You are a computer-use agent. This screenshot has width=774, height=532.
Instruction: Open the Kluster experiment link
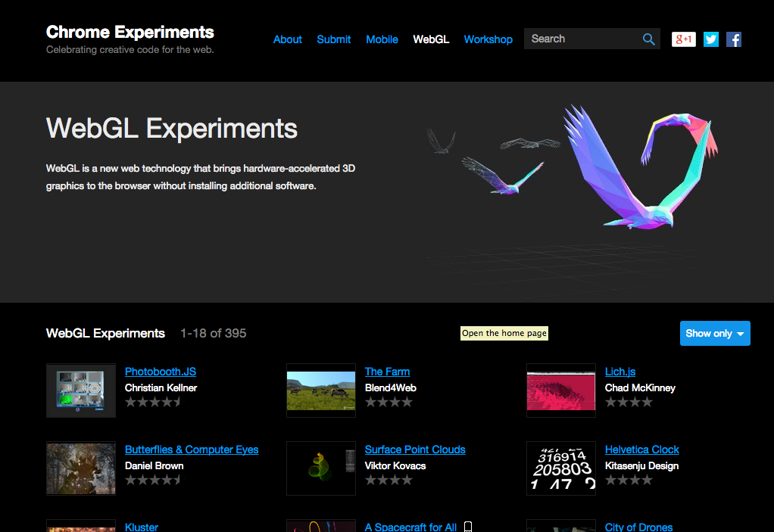click(x=141, y=527)
